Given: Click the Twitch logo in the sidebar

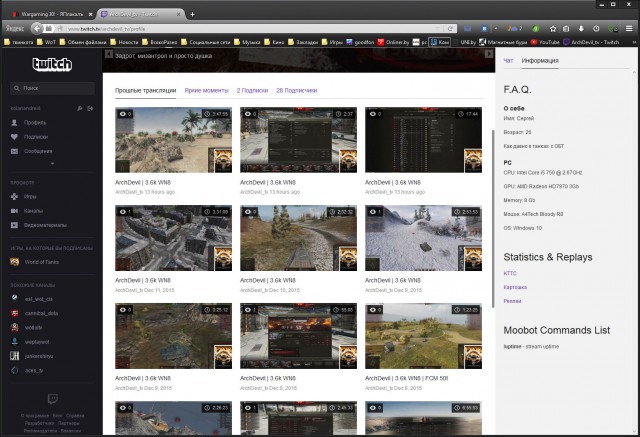Looking at the screenshot, I should pyautogui.click(x=52, y=64).
